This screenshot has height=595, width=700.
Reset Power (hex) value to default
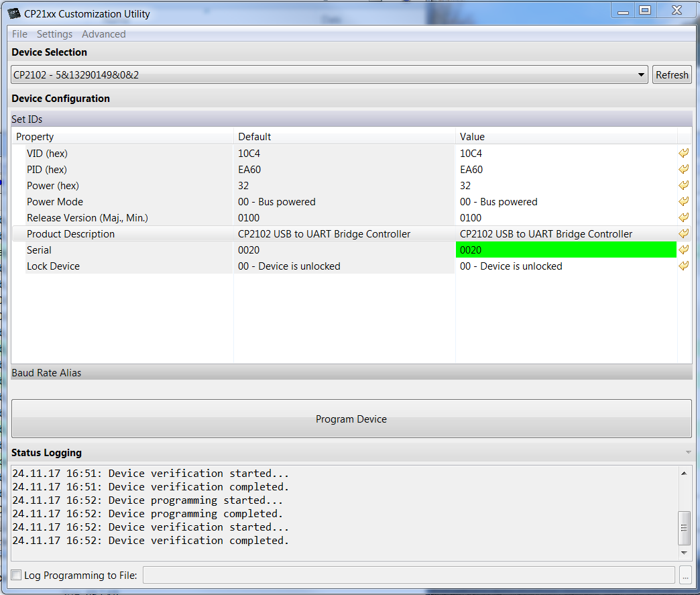(683, 185)
